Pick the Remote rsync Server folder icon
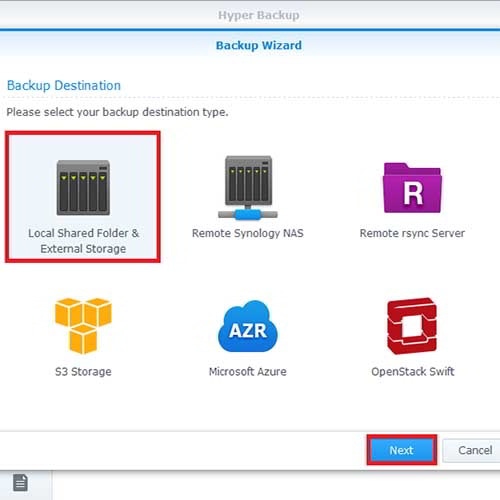Image resolution: width=500 pixels, height=500 pixels. [x=412, y=188]
